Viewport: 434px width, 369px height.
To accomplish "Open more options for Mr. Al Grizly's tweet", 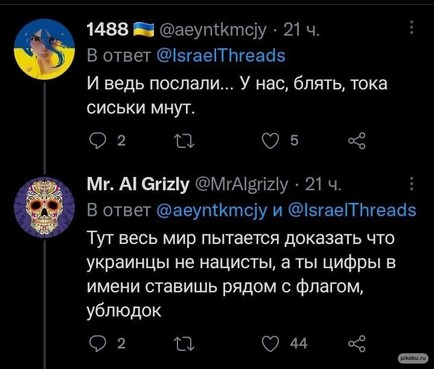I will point(412,184).
